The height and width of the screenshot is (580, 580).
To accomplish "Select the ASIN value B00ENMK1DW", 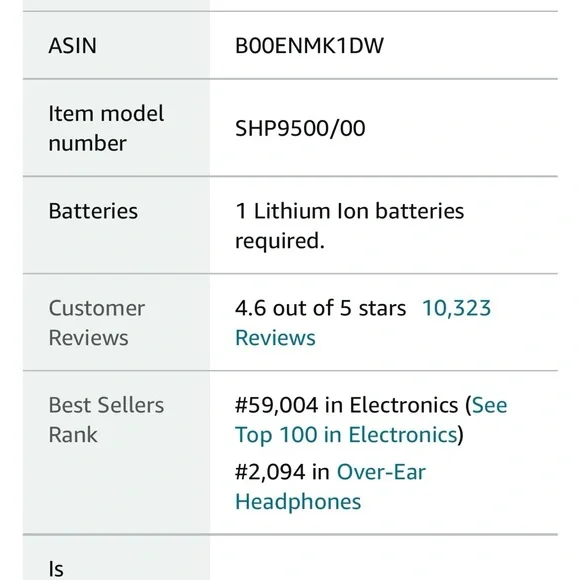I will tap(309, 46).
